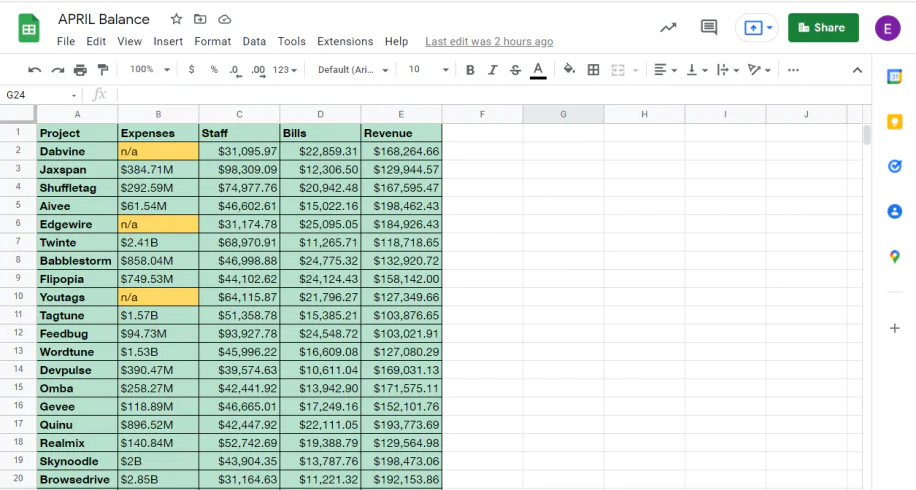Open the 123 number format dropdown
The image size is (916, 490).
pos(284,70)
